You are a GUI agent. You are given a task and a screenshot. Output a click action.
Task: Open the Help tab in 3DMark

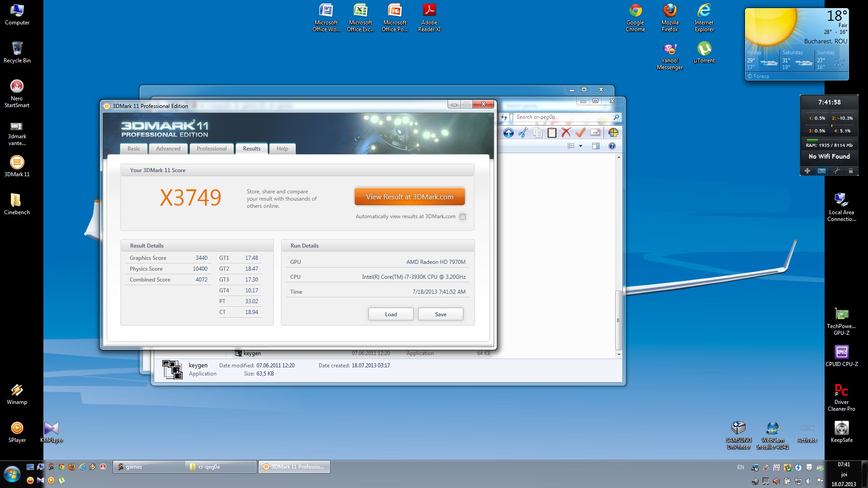coord(283,149)
